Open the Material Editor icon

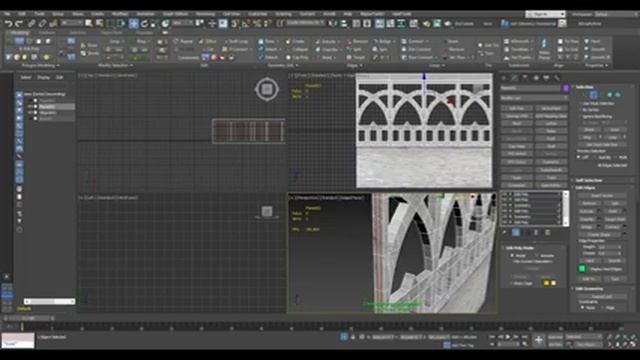413,24
